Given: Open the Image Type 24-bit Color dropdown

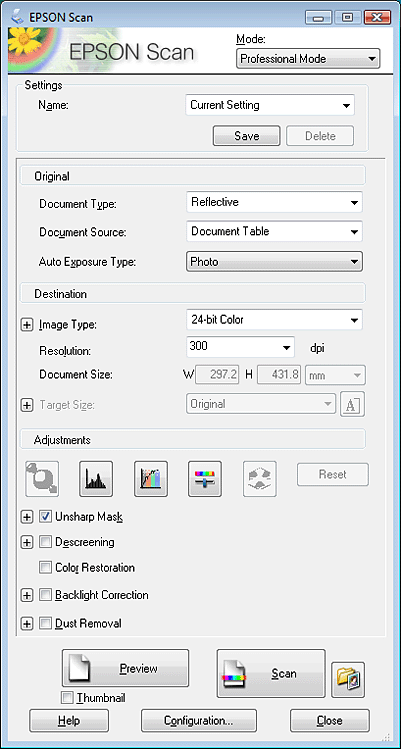Looking at the screenshot, I should tap(274, 320).
